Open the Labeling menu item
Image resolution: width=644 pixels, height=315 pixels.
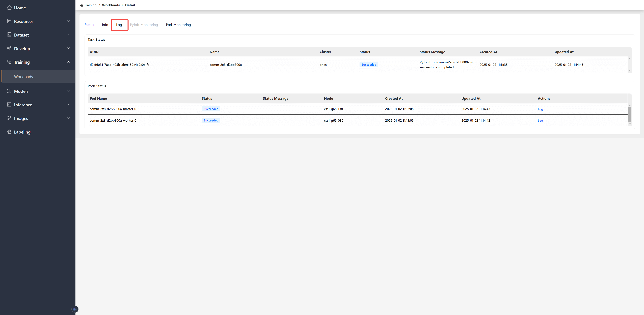(38, 132)
